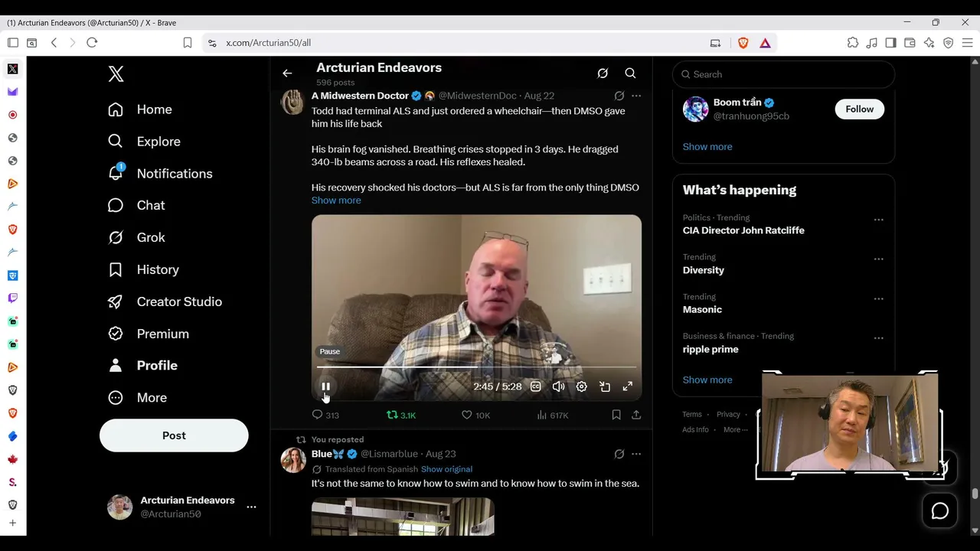This screenshot has height=551, width=980.
Task: Seek on the video progress bar
Action: click(476, 367)
